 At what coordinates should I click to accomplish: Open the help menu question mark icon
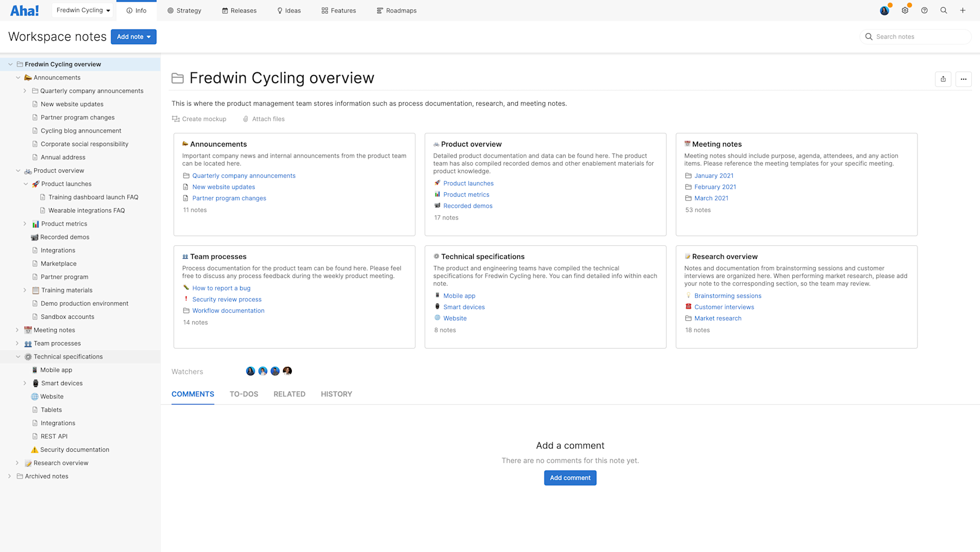coord(924,10)
